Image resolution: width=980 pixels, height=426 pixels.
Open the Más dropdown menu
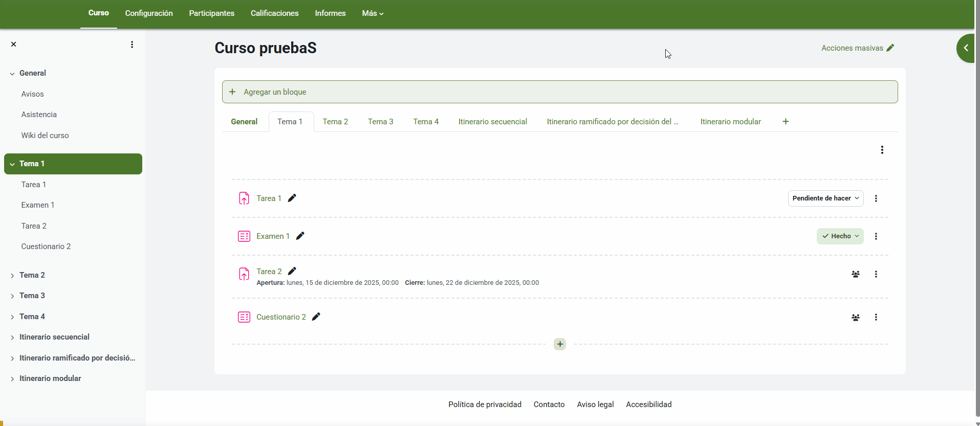pos(373,13)
